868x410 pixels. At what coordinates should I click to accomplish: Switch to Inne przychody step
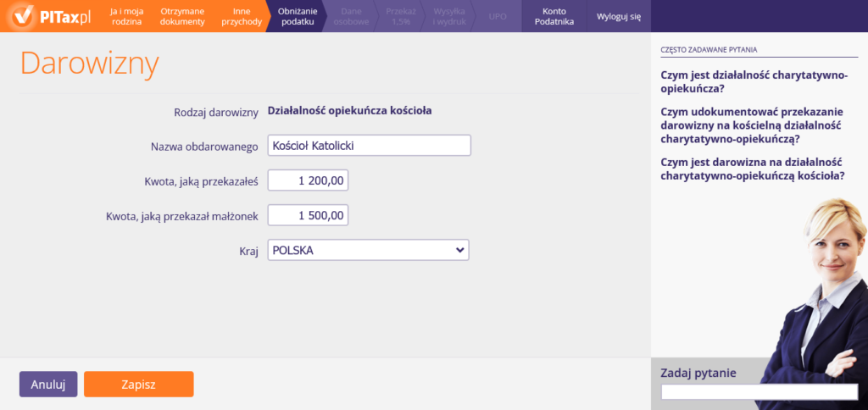[242, 16]
